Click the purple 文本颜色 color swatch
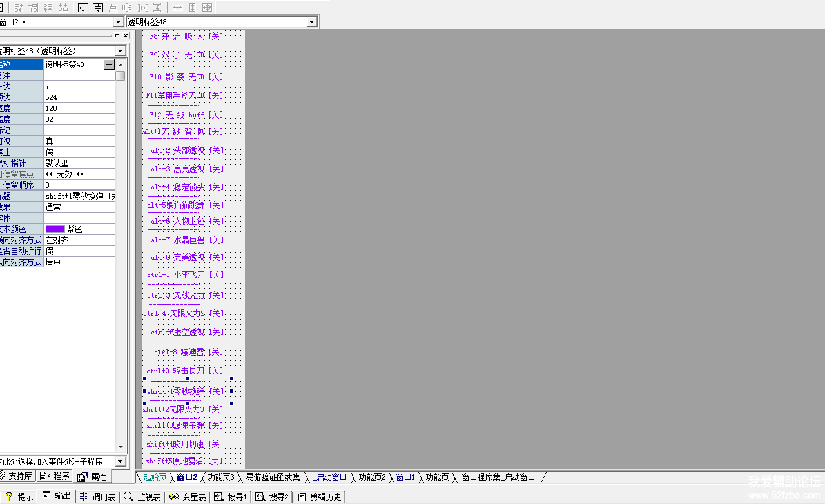825x504 pixels. pyautogui.click(x=55, y=229)
